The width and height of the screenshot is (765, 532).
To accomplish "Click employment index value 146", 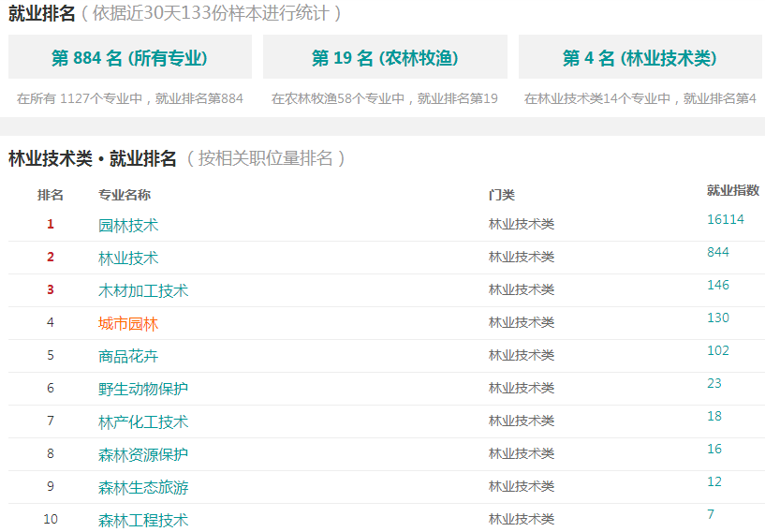I will pos(718,285).
